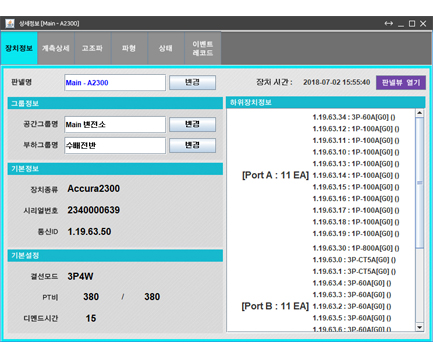Open the 이벤트 레코드 tab

tap(203, 48)
